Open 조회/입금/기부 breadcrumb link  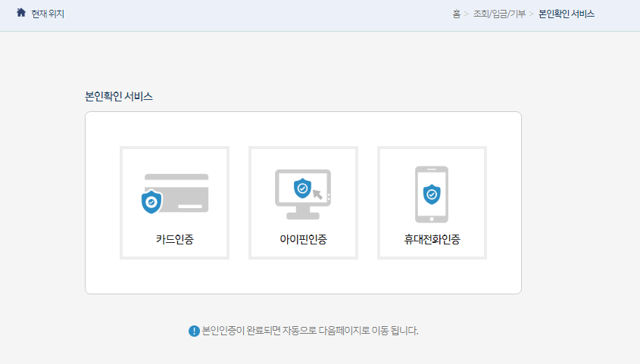[499, 14]
